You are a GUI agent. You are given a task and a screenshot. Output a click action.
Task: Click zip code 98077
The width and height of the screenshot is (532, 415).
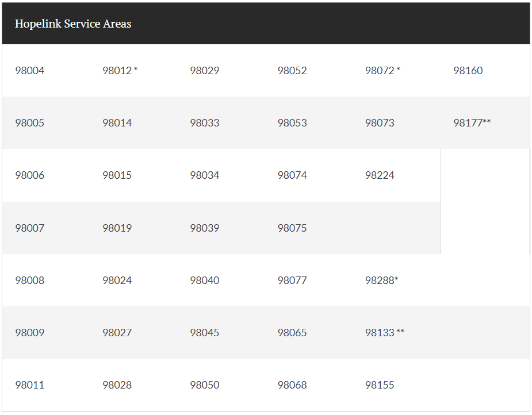[x=292, y=280]
